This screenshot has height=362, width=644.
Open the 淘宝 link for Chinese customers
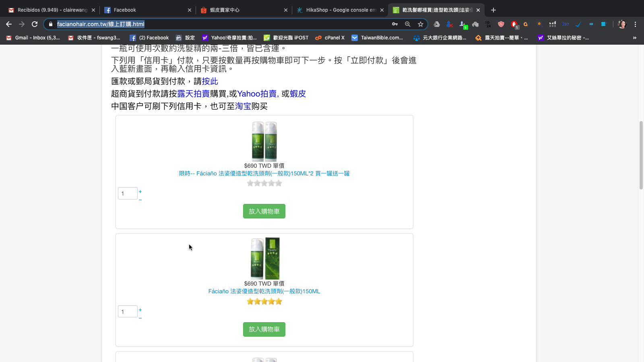[x=243, y=106]
